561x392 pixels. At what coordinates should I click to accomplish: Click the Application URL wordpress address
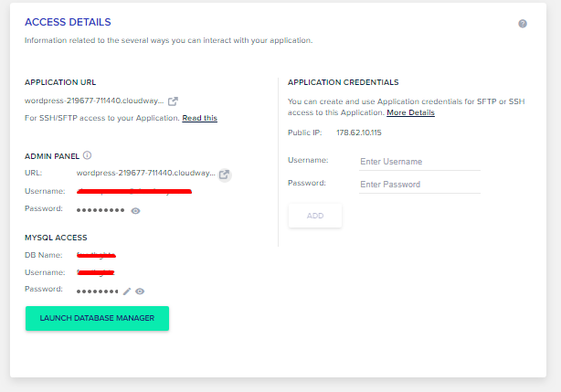coord(94,101)
